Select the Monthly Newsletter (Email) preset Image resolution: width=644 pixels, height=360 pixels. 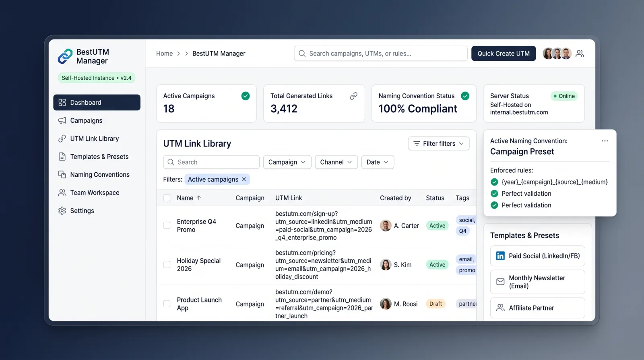tap(537, 282)
